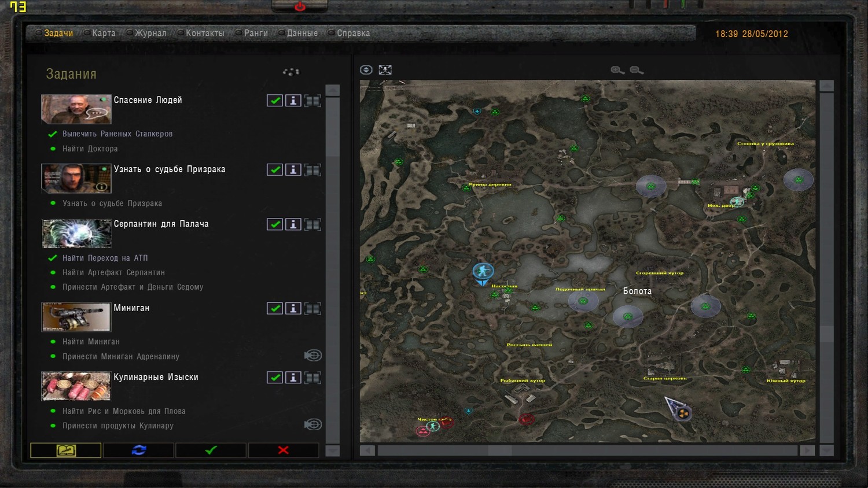The width and height of the screenshot is (868, 488).
Task: Select the red failed-tasks filter
Action: pos(284,450)
